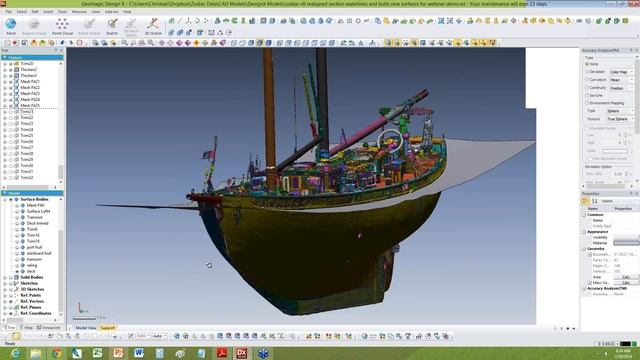Open the Measure menu
The image size is (640, 360).
(x=79, y=12)
